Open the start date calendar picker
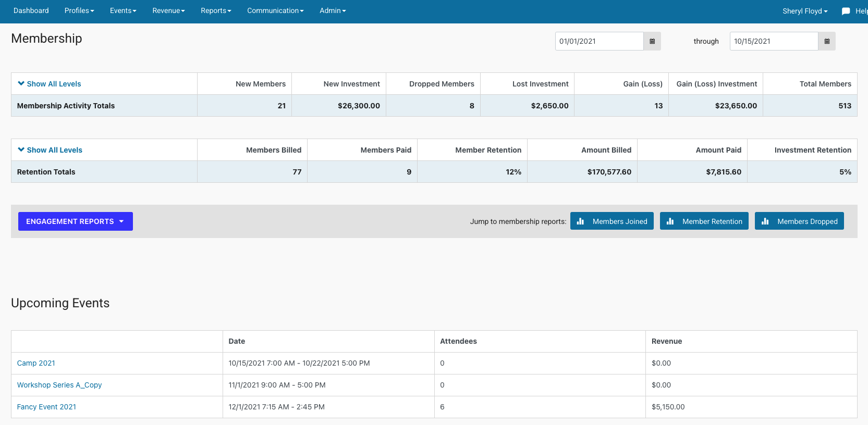Viewport: 868px width, 425px height. [x=652, y=41]
